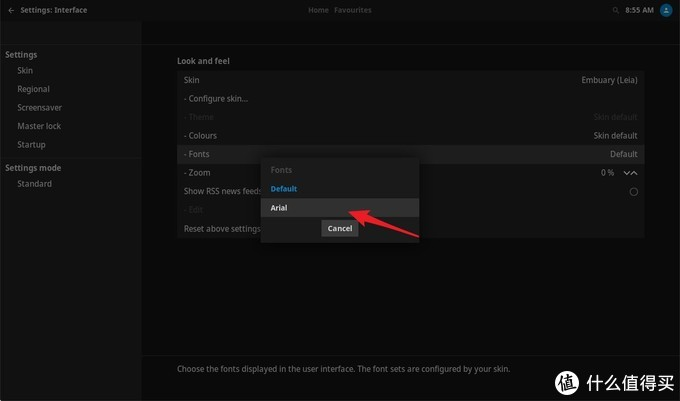
Task: Click the 8:55 AM clock
Action: pos(639,10)
